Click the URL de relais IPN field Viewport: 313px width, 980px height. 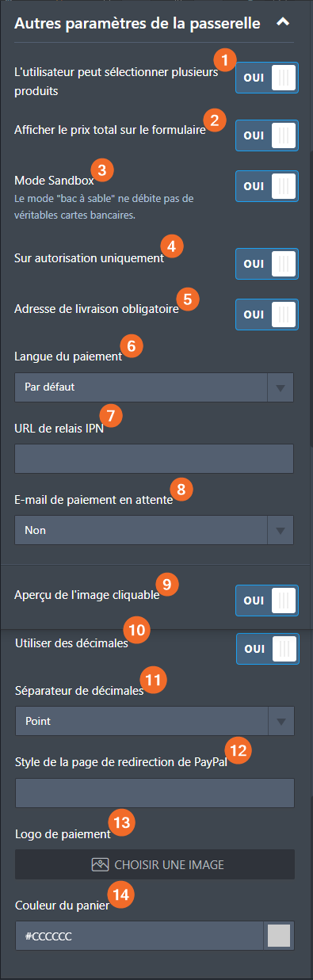(155, 459)
